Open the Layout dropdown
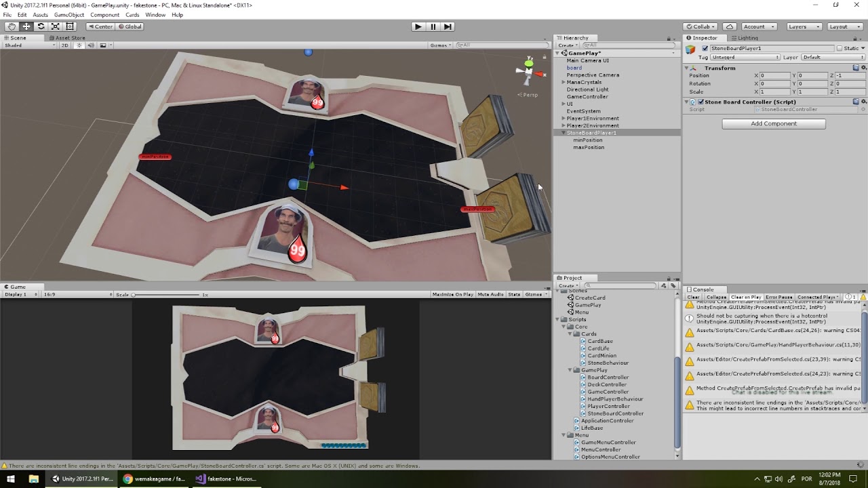The image size is (868, 488). coord(844,26)
